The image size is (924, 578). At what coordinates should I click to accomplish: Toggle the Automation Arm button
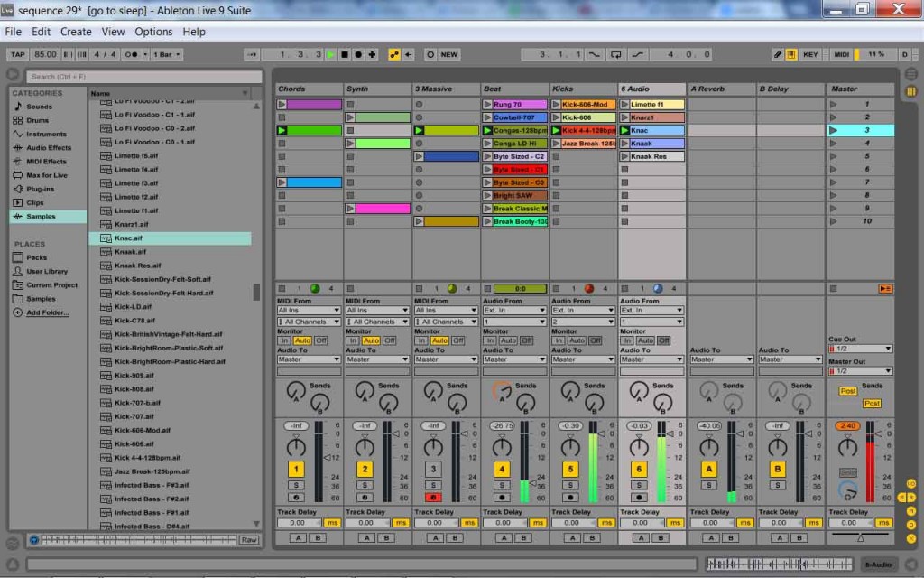click(393, 54)
